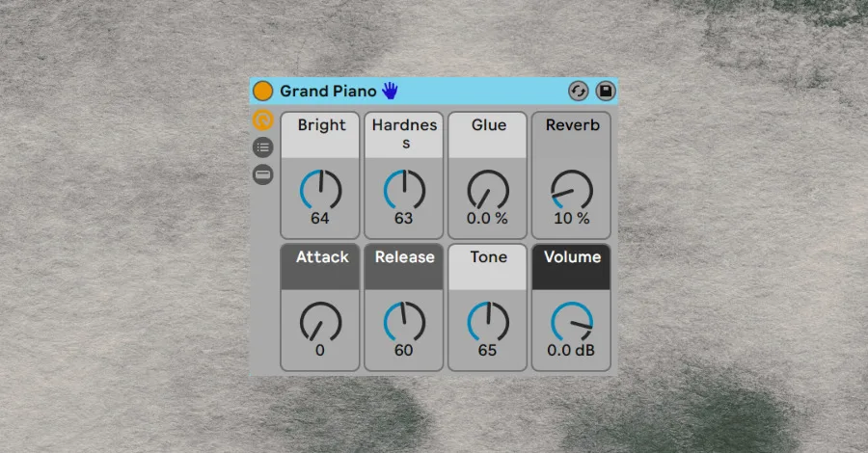Select the Volume macro label
This screenshot has height=453, width=868.
pyautogui.click(x=572, y=256)
